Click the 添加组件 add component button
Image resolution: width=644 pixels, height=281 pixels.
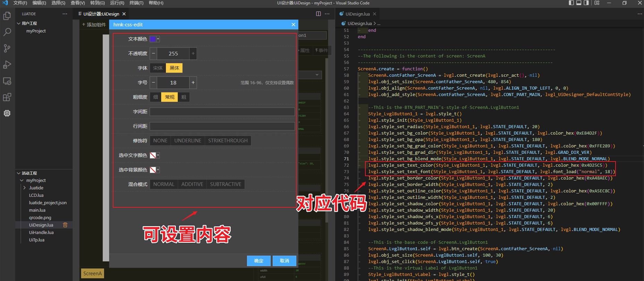pyautogui.click(x=94, y=25)
